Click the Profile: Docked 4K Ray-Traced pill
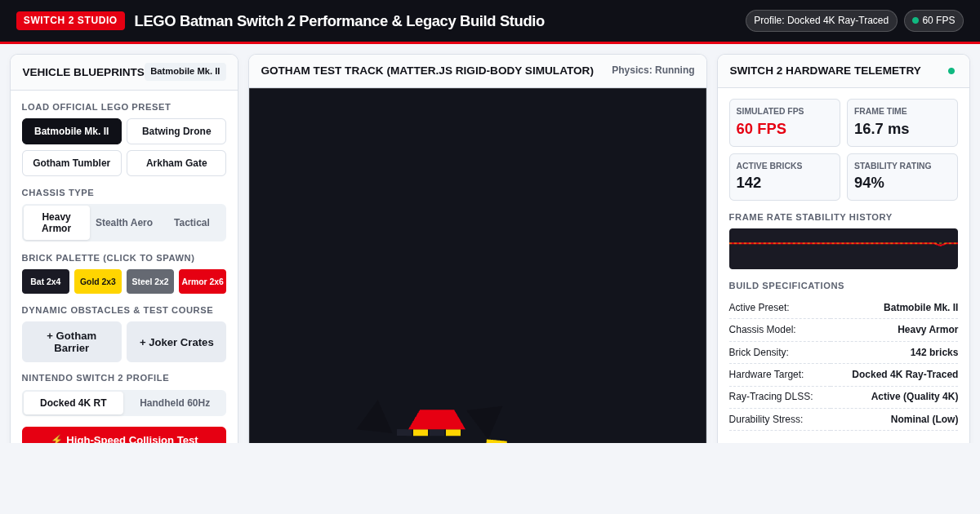 (x=822, y=20)
